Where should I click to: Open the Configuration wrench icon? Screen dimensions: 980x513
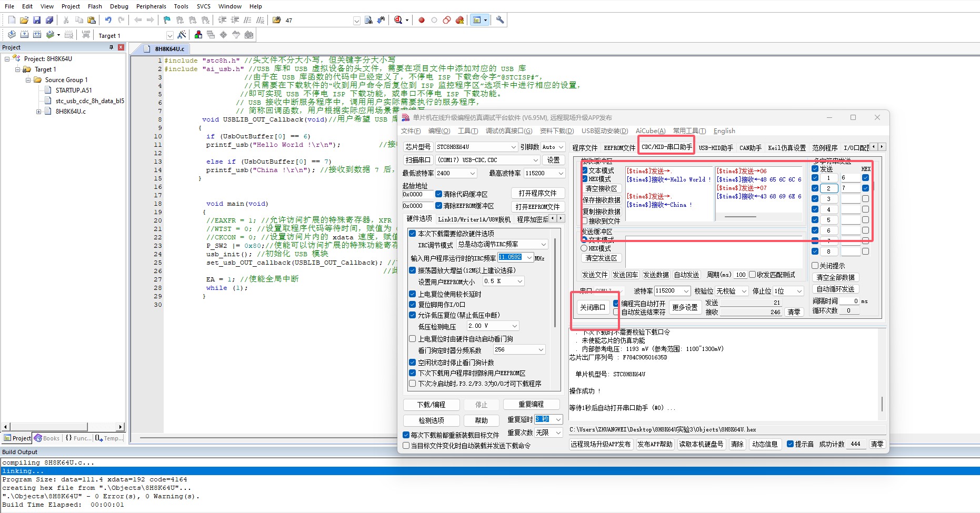[x=500, y=20]
